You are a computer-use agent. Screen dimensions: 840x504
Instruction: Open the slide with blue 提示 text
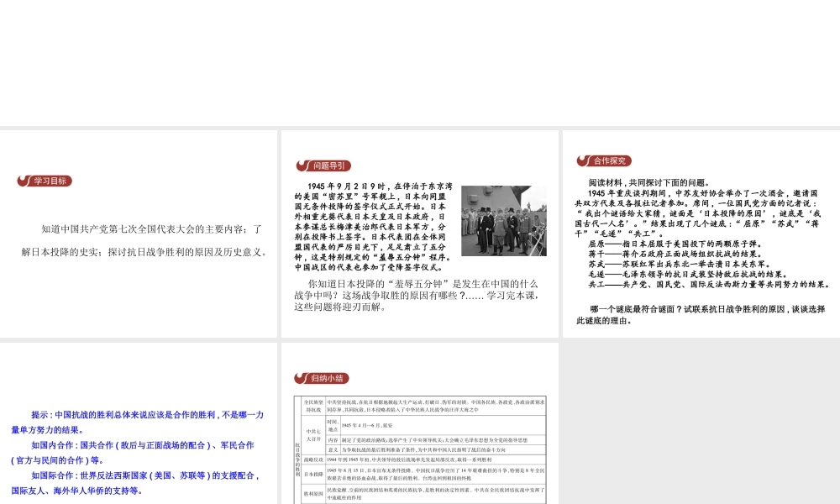click(139, 423)
